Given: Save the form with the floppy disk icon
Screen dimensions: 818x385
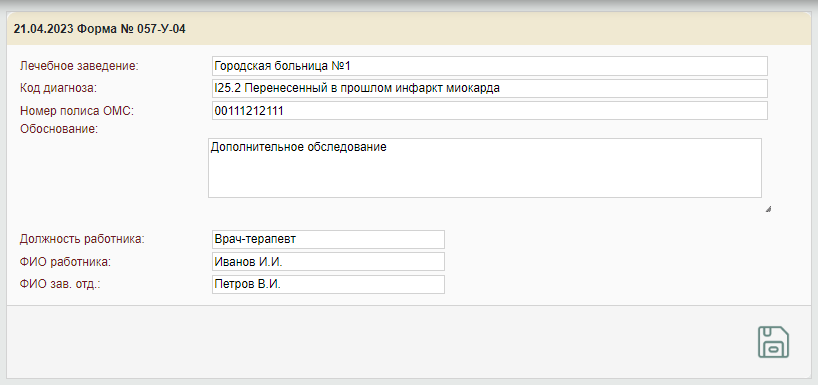Looking at the screenshot, I should coord(773,342).
